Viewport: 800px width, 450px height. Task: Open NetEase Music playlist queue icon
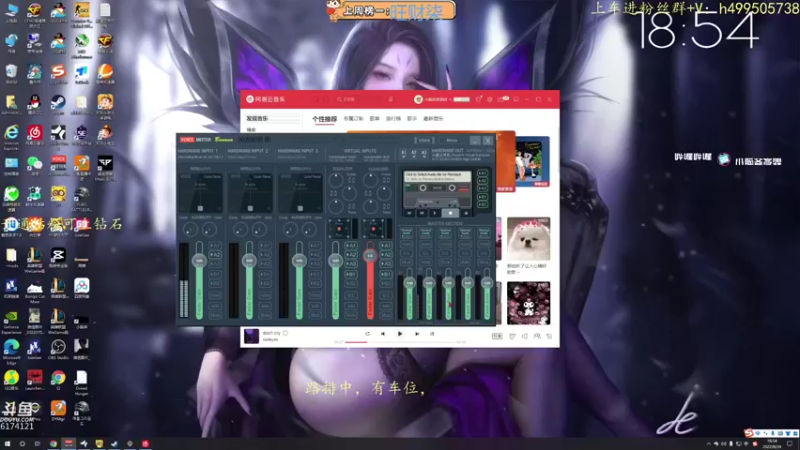pyautogui.click(x=549, y=336)
